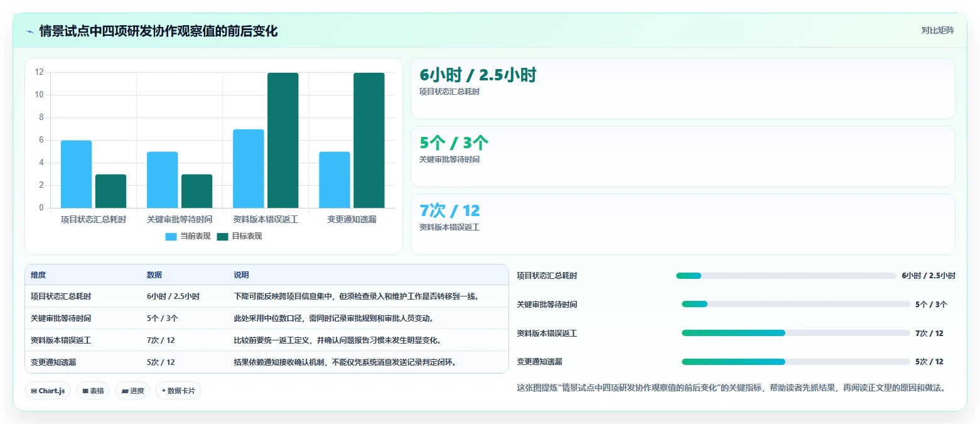Click the chart x-axis label 关键审批等待时间

click(180, 219)
